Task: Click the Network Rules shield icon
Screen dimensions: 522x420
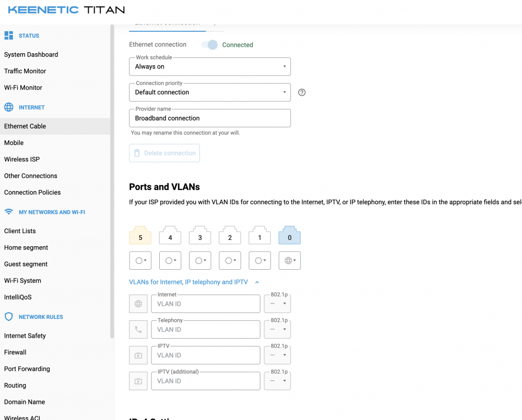Action: [x=9, y=317]
